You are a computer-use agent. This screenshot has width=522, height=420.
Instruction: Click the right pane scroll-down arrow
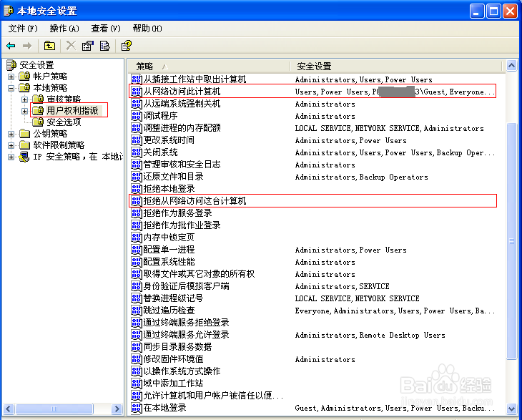(512, 409)
